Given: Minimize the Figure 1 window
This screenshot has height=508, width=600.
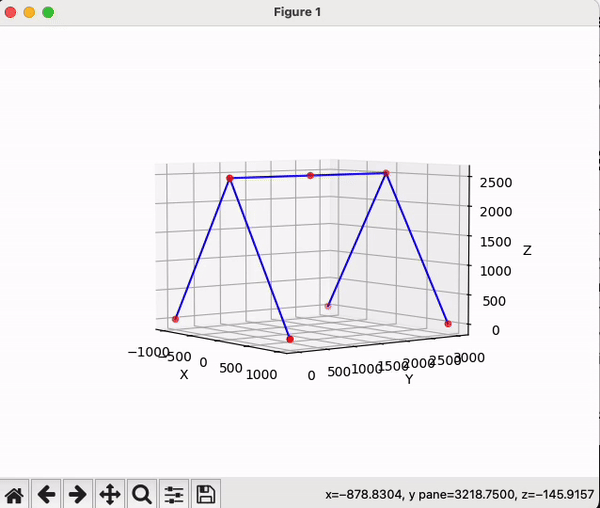Looking at the screenshot, I should tap(29, 12).
